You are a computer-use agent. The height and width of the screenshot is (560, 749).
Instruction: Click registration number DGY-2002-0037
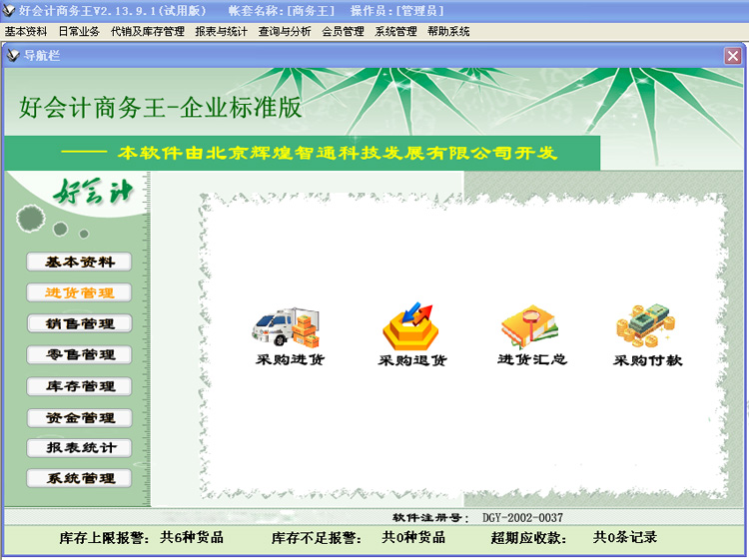point(522,517)
